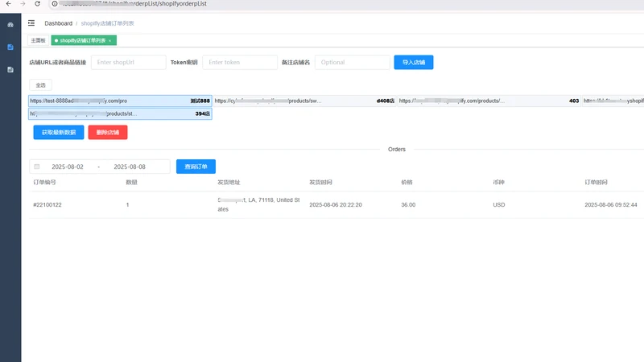Select shipping time 2025-08-06 20:22:20
The height and width of the screenshot is (362, 644).
[336, 205]
